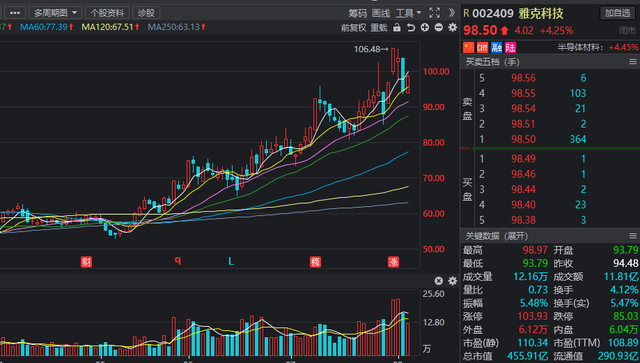Click the double chevron collapse icon

[x=452, y=13]
